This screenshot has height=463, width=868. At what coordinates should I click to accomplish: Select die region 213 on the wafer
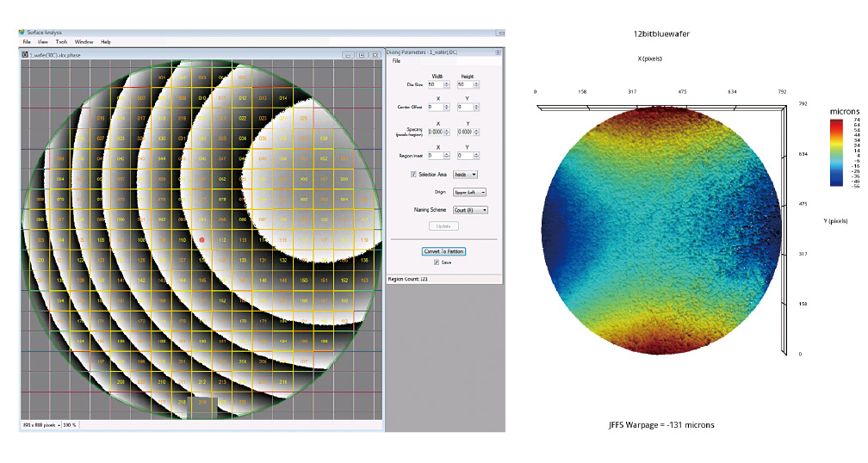[222, 382]
